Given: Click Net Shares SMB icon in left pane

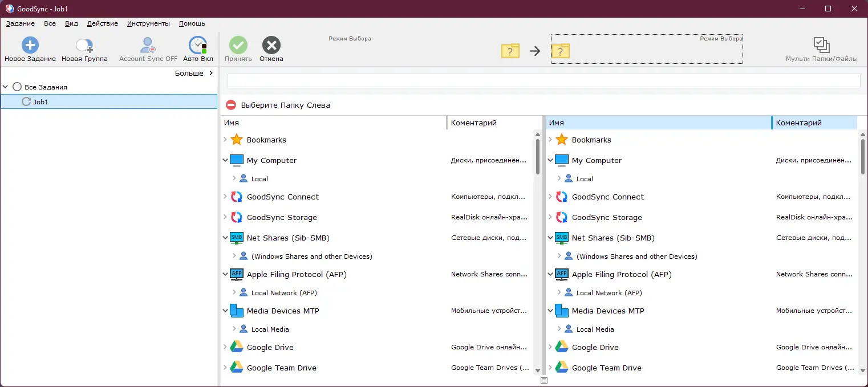Looking at the screenshot, I should click(237, 238).
